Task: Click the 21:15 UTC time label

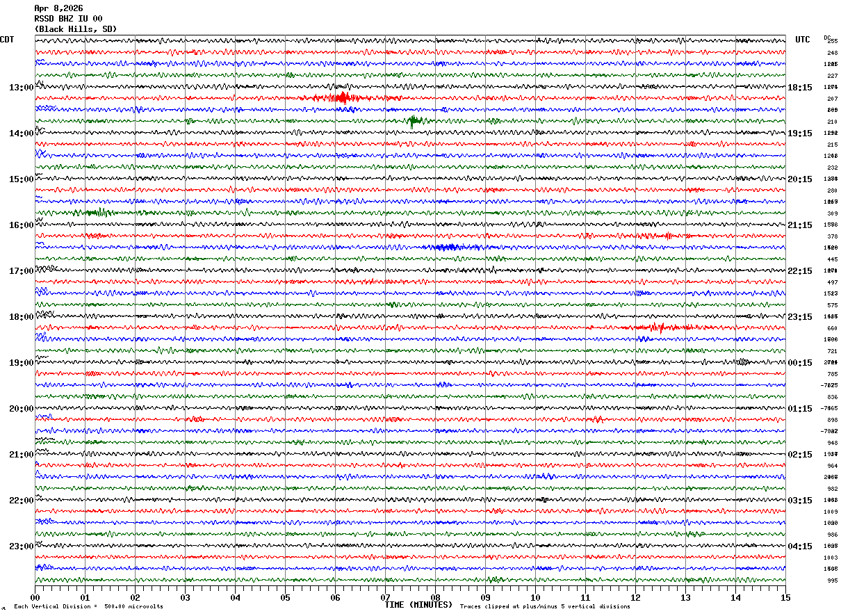Action: (800, 225)
